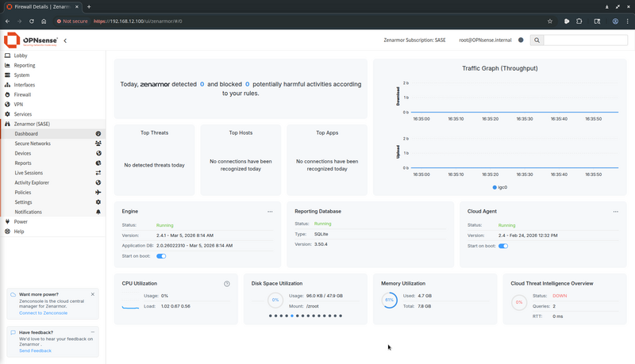The height and width of the screenshot is (364, 635).
Task: Click Connect to Zenconsole link
Action: coord(43,313)
